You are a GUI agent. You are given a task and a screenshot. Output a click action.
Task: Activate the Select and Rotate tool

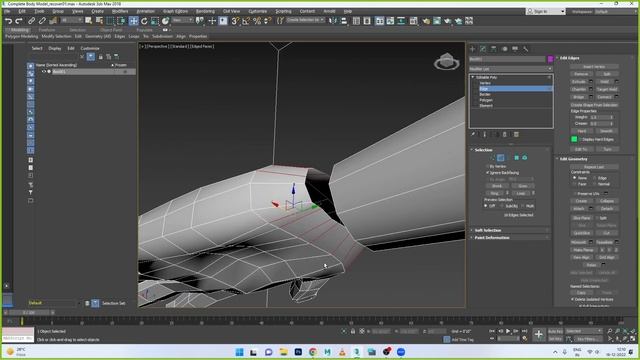coord(144,21)
